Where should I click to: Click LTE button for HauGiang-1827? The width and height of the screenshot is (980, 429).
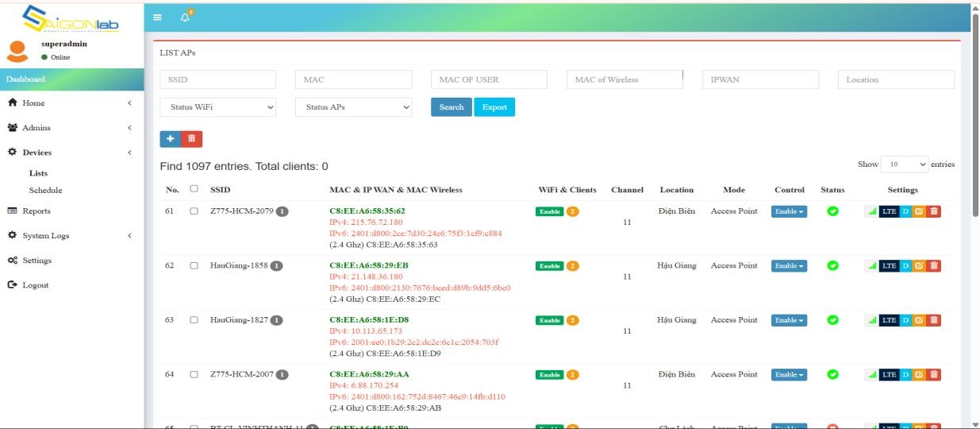(889, 320)
